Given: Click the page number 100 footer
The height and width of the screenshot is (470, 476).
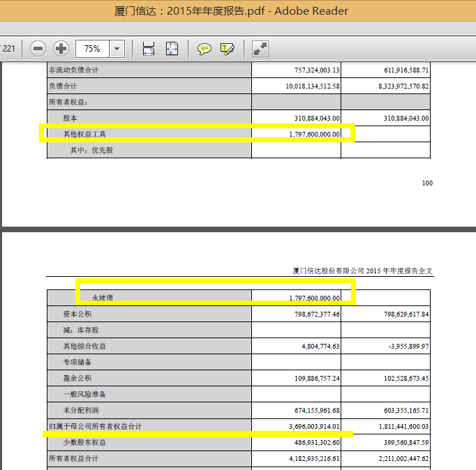Looking at the screenshot, I should tap(427, 183).
